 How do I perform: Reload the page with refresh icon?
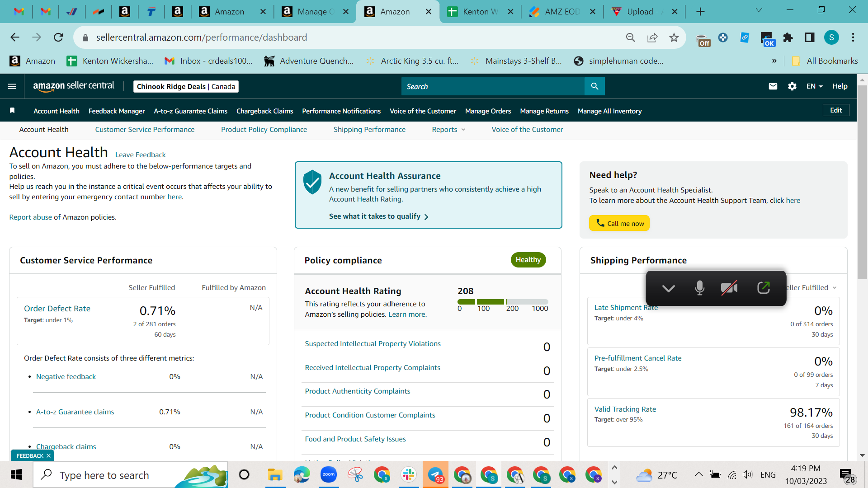(x=58, y=38)
